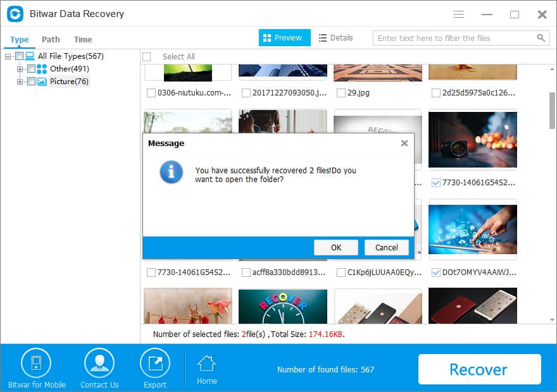
Task: Select the Picture(76) tree label
Action: [x=69, y=82]
